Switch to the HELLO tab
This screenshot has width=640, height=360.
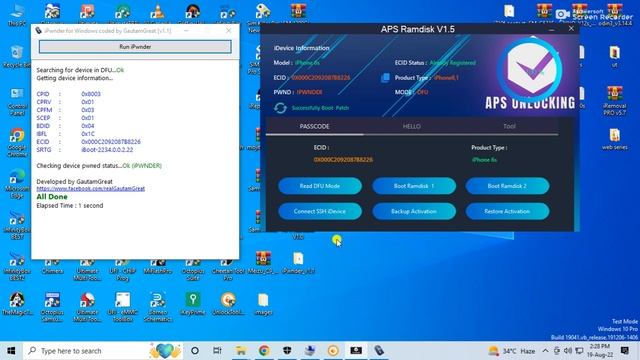click(411, 127)
